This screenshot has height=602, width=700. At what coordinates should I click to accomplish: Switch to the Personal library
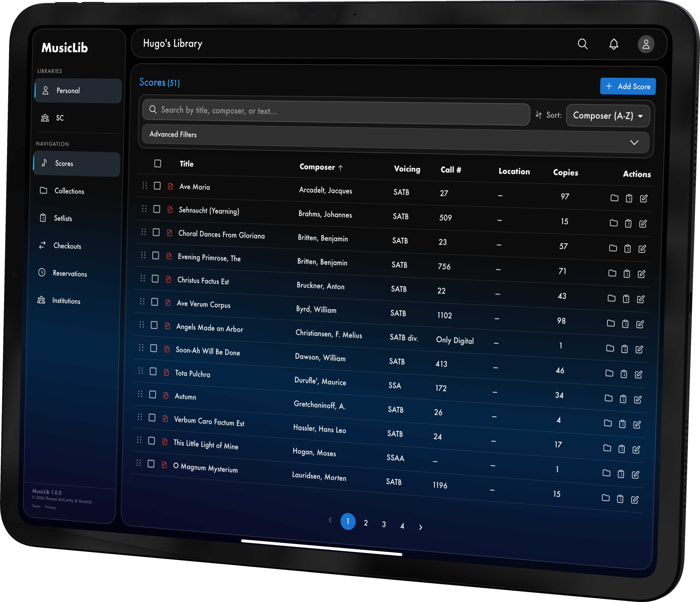[68, 90]
